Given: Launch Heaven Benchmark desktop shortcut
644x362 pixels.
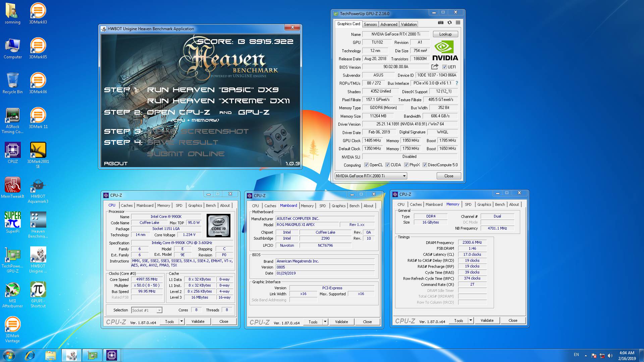Looking at the screenshot, I should tap(38, 225).
